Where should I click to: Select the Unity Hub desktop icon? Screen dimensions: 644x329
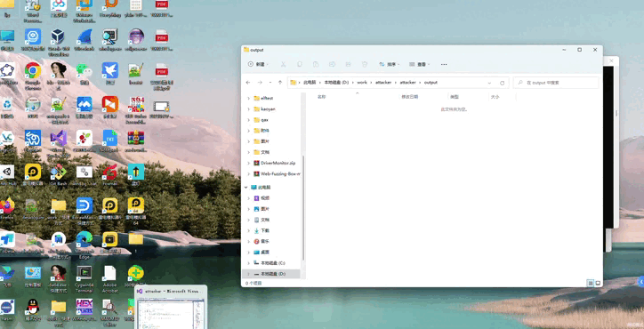click(7, 174)
